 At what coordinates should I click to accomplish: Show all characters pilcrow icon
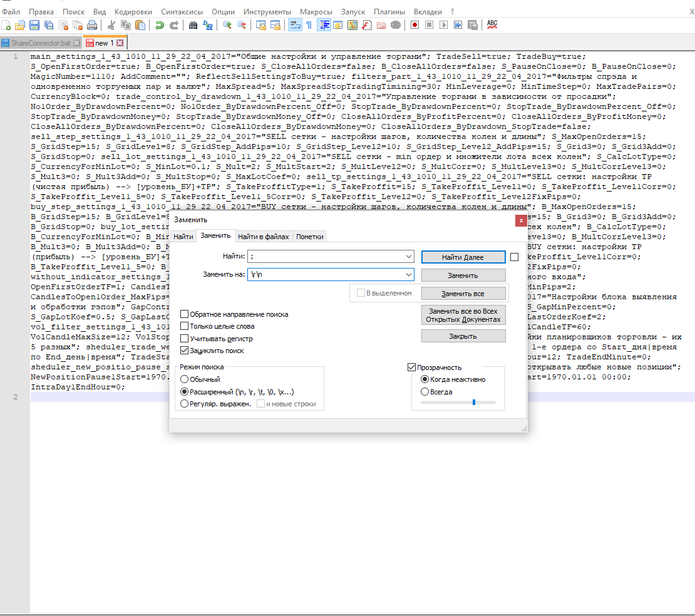(x=309, y=25)
